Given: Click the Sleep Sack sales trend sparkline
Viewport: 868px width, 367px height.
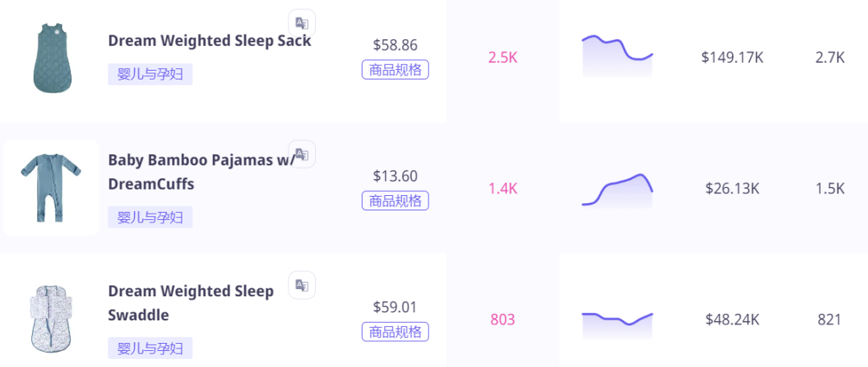Looking at the screenshot, I should click(x=617, y=56).
